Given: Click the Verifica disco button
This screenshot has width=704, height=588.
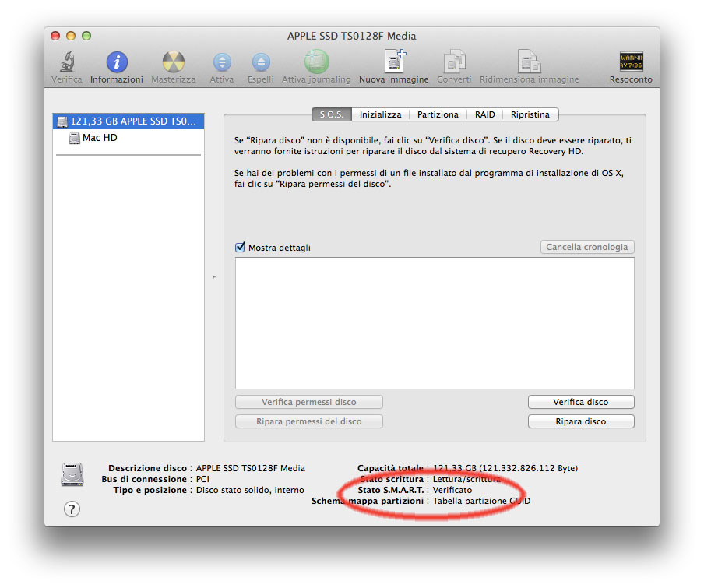Looking at the screenshot, I should click(x=581, y=401).
